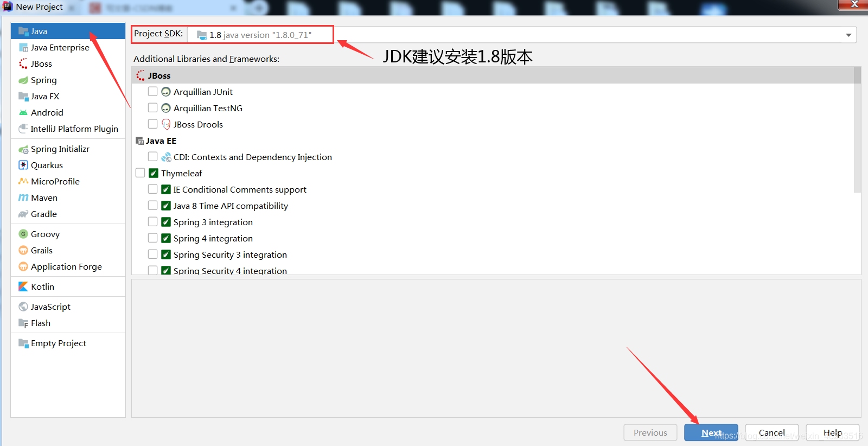Select the Java project type
Viewport: 868px width, 446px height.
coord(68,31)
